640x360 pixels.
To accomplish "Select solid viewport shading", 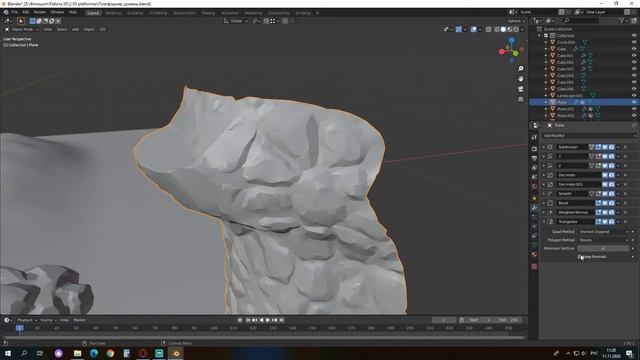I will tap(503, 29).
